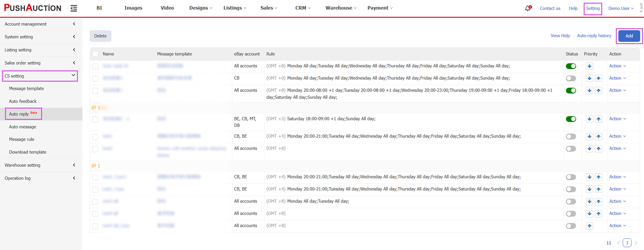Expand Account management sidebar section
The height and width of the screenshot is (250, 644).
40,24
